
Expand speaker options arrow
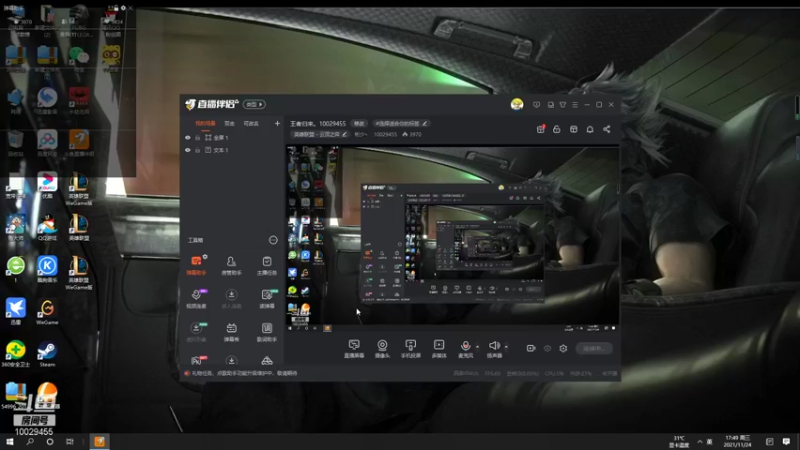[506, 347]
